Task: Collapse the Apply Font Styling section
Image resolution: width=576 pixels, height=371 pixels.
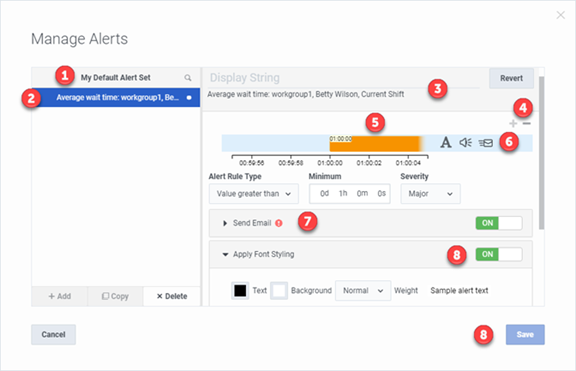Action: (225, 254)
